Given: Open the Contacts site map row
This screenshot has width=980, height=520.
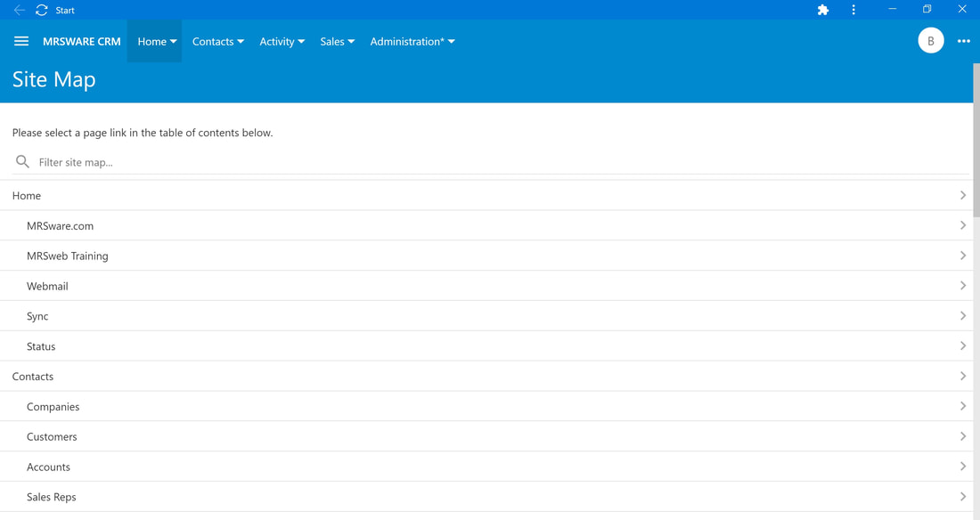Looking at the screenshot, I should [x=486, y=377].
